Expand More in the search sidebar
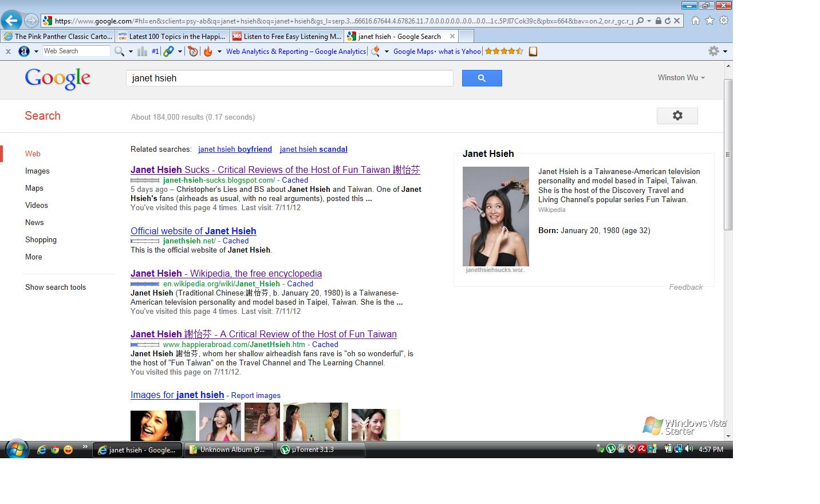The image size is (820, 504). click(x=33, y=257)
